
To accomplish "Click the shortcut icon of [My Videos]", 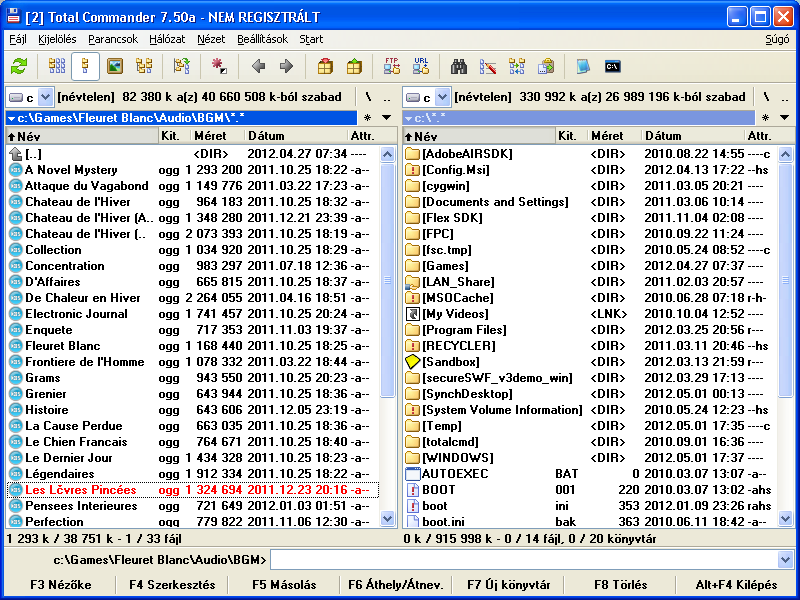I will pyautogui.click(x=412, y=314).
